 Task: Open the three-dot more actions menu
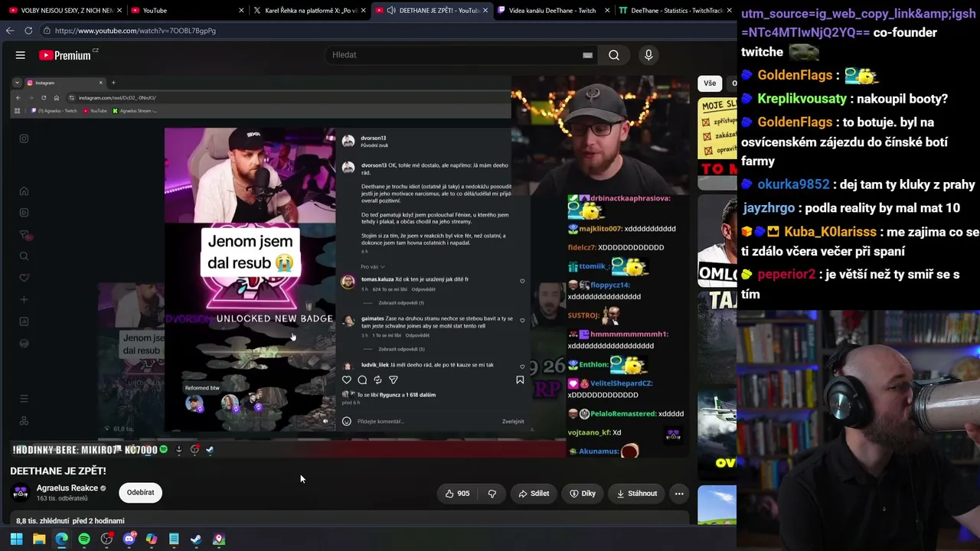679,494
